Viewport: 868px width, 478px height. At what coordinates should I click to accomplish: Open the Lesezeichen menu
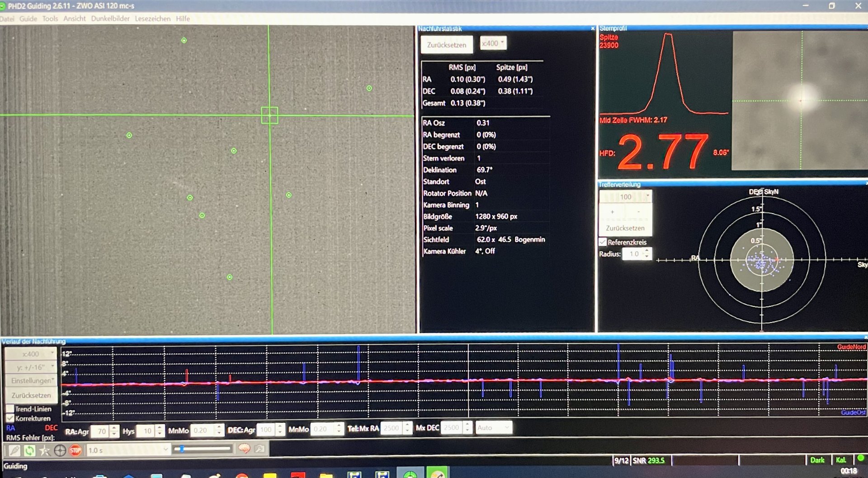pos(153,19)
